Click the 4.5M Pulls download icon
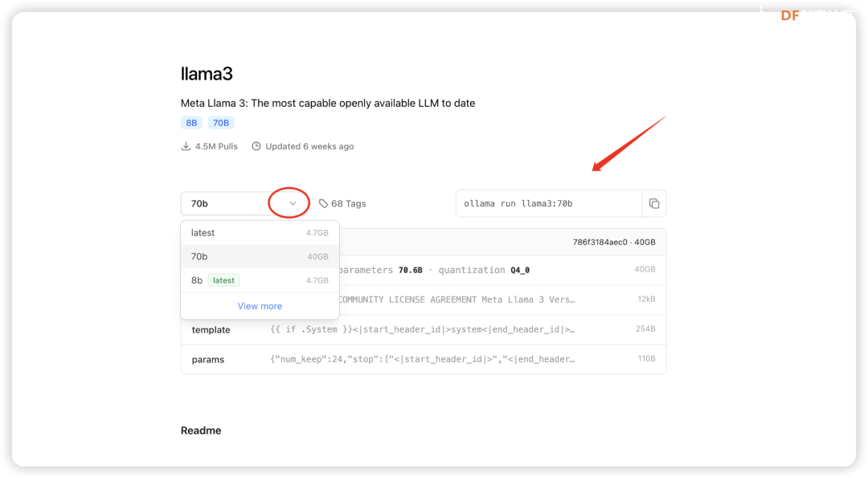The height and width of the screenshot is (478, 868). coord(186,146)
